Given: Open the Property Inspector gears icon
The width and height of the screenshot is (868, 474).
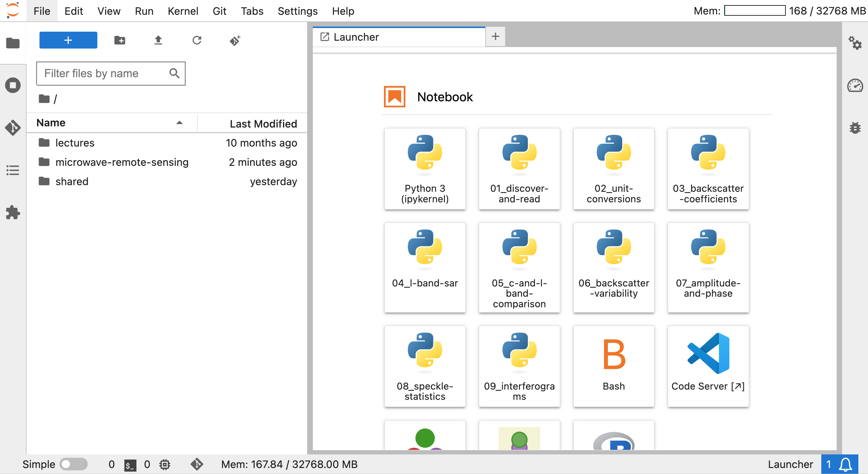Looking at the screenshot, I should (x=855, y=43).
